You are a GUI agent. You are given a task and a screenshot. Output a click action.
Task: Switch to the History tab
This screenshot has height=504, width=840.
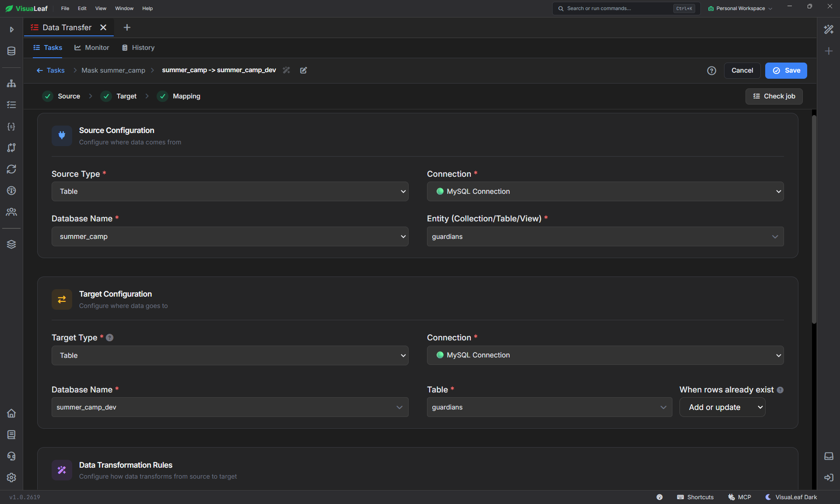coord(138,48)
